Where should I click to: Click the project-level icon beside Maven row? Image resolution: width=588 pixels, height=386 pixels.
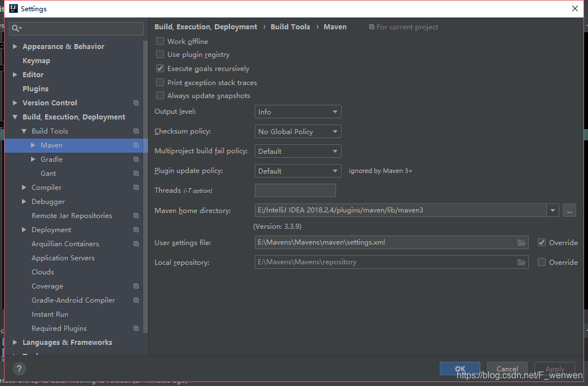coord(136,145)
